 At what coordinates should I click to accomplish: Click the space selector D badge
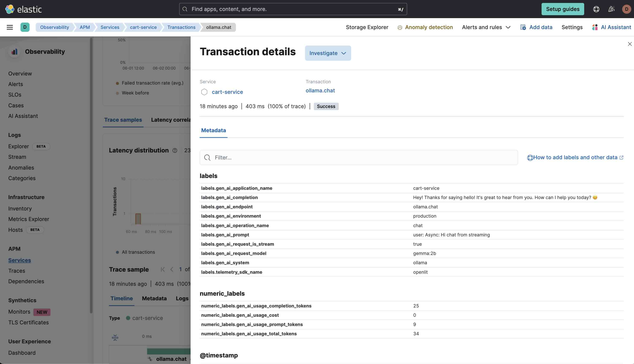click(25, 27)
